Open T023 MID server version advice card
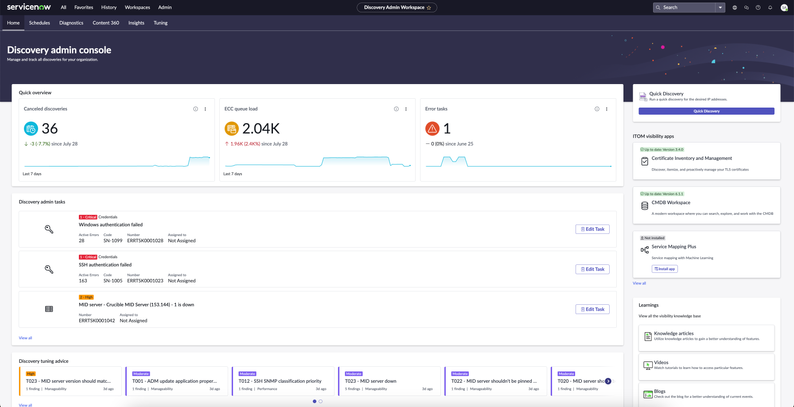The image size is (794, 407). click(x=70, y=381)
